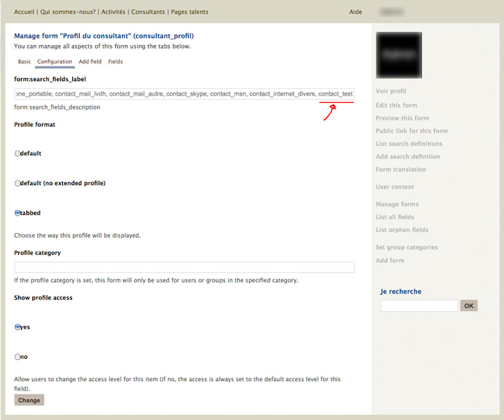
Task: Open "Add form" sidebar link
Action: pyautogui.click(x=390, y=261)
